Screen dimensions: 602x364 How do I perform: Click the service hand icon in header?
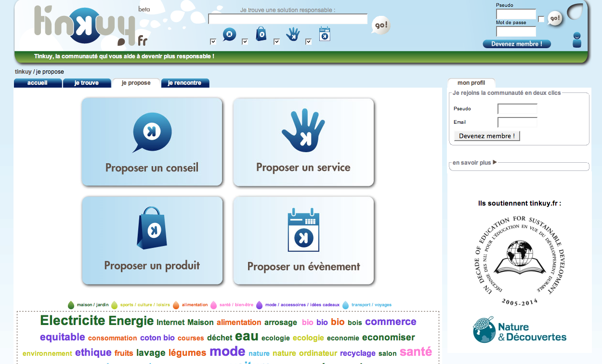click(x=293, y=34)
